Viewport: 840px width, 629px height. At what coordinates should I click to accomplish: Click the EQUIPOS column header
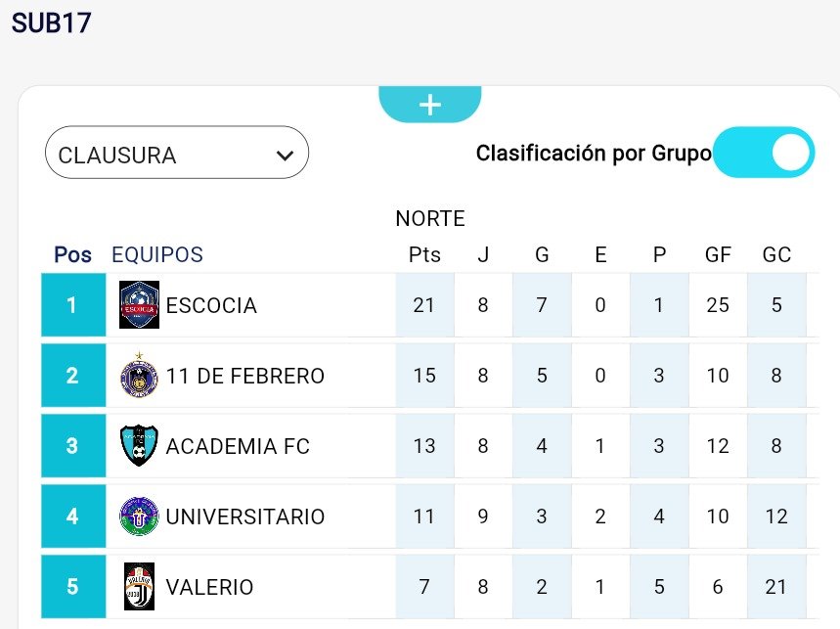(157, 255)
